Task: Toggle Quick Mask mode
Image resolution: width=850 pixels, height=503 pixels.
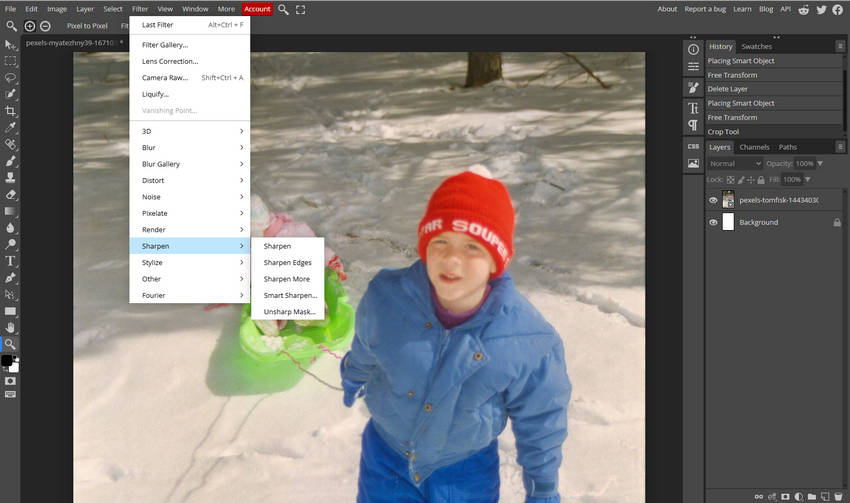Action: pos(10,381)
